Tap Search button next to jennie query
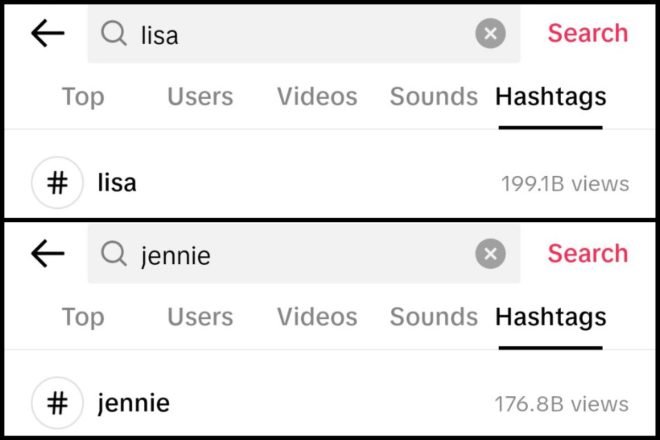This screenshot has width=660, height=440. 588,253
